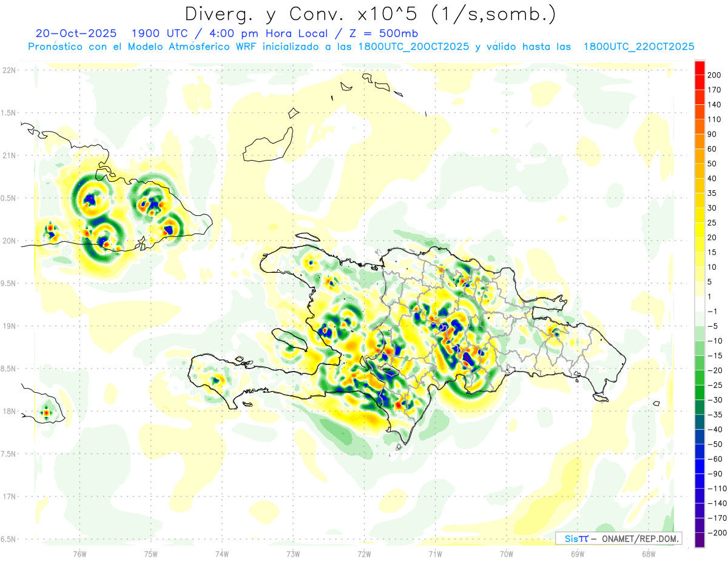Click the '68W' longitude label
Viewport: 728px width, 562px height.
649,554
